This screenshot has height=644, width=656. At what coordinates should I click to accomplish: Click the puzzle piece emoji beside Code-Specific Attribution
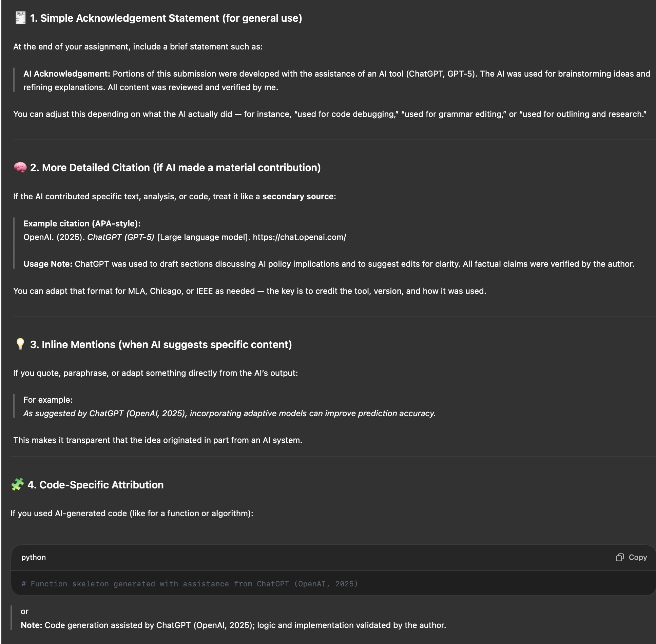pos(17,485)
